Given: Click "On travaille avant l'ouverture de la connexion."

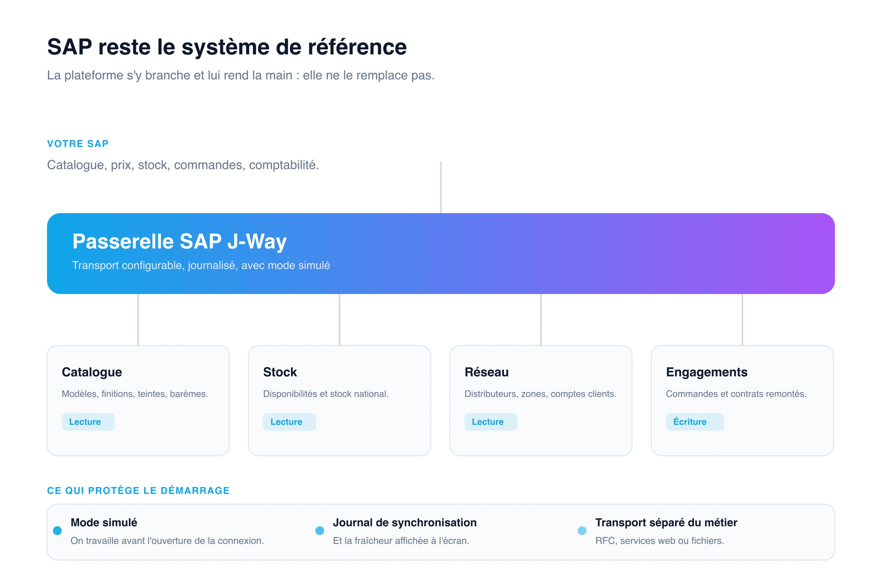Looking at the screenshot, I should (x=167, y=541).
